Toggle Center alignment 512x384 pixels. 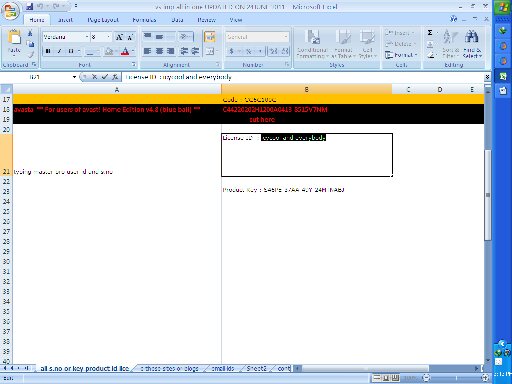pyautogui.click(x=159, y=51)
